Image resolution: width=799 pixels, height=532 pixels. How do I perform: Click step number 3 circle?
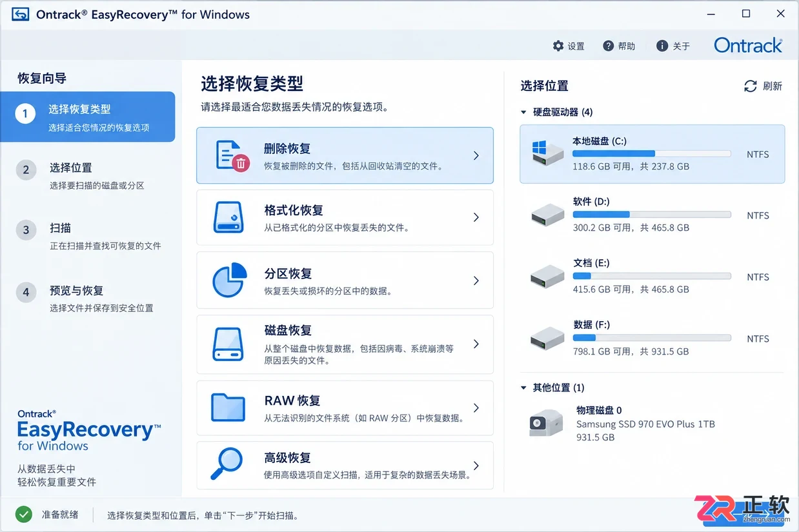coord(26,230)
